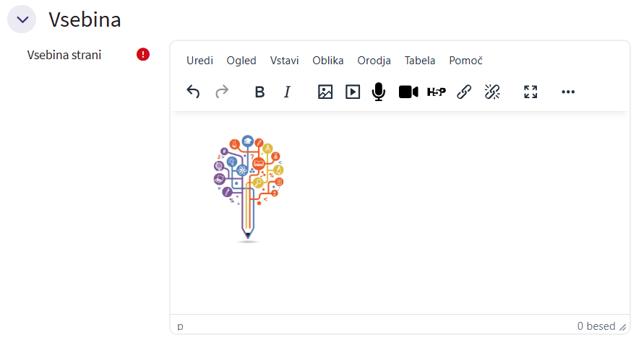
Task: Toggle bold text formatting
Action: pos(259,92)
